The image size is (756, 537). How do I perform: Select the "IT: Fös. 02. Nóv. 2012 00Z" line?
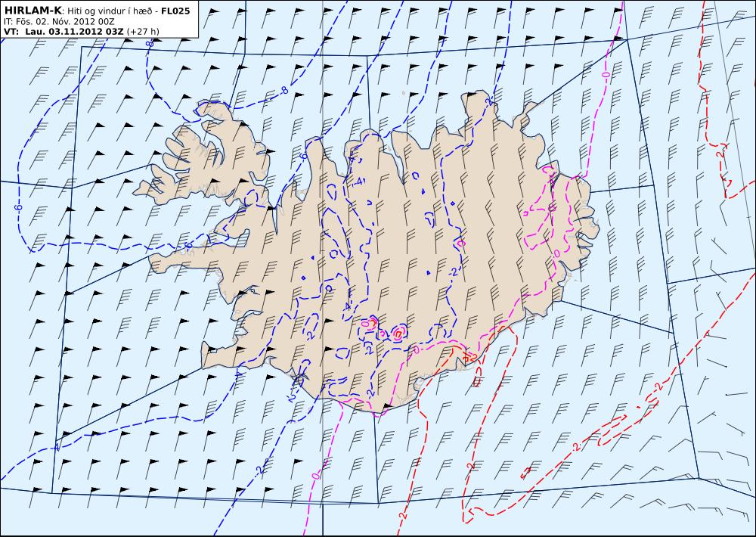click(59, 21)
